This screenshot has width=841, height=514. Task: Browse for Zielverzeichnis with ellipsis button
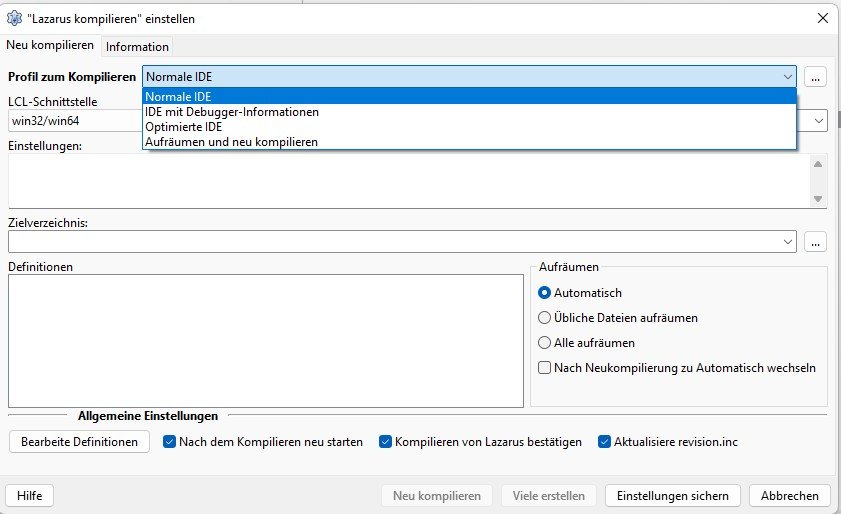click(x=815, y=241)
